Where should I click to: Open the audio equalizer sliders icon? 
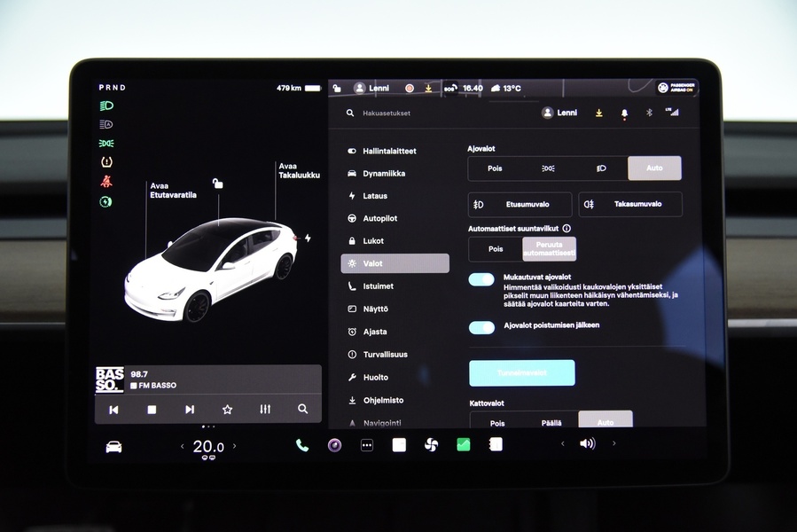(x=264, y=410)
